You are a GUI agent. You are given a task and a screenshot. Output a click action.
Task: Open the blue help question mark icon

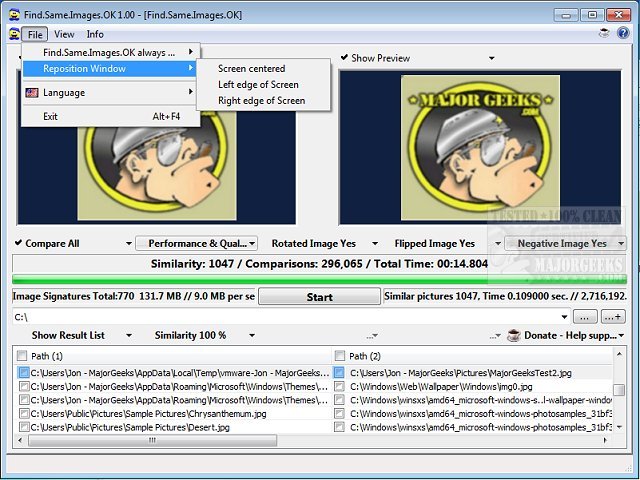(623, 33)
